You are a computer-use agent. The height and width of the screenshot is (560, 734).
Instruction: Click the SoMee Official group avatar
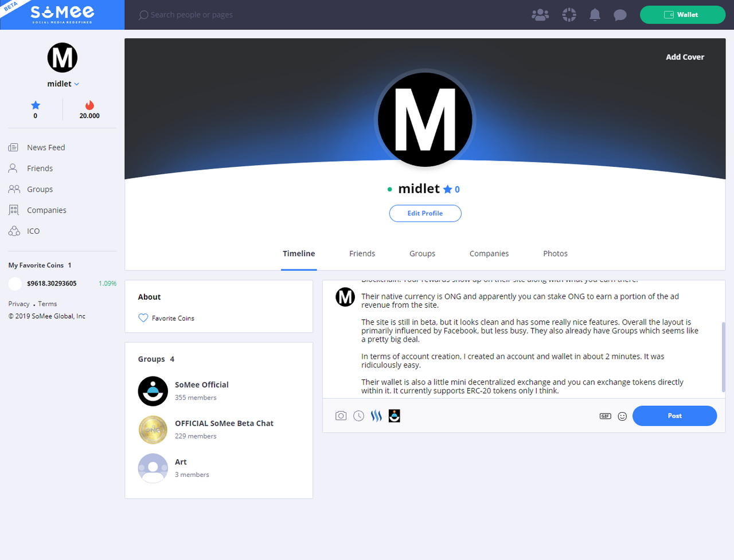pos(153,391)
